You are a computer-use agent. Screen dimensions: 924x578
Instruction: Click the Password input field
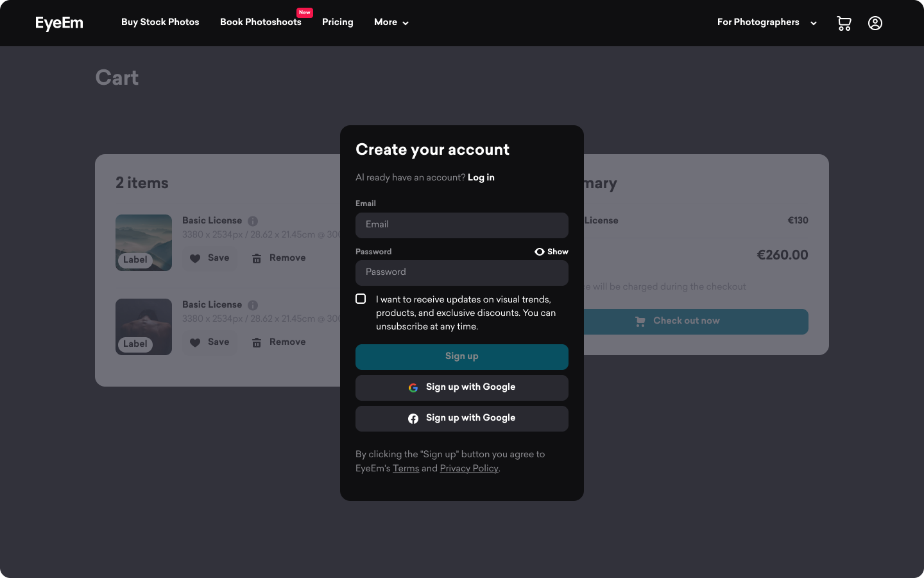[462, 273]
